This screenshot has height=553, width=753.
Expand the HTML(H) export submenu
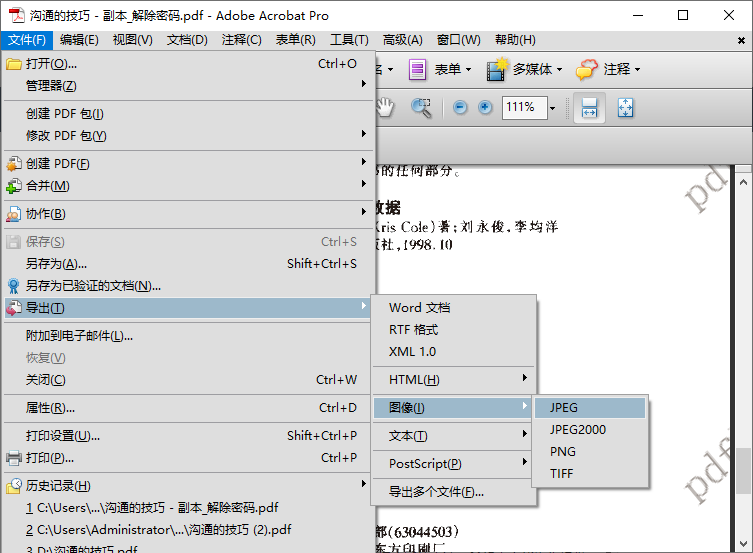point(525,378)
